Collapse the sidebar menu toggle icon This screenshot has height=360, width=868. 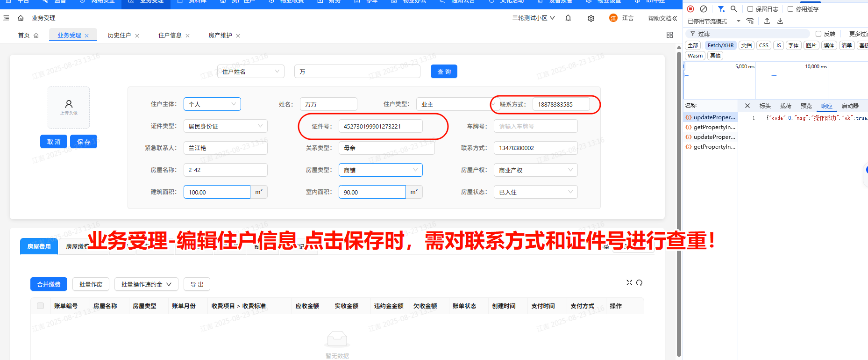pyautogui.click(x=6, y=18)
